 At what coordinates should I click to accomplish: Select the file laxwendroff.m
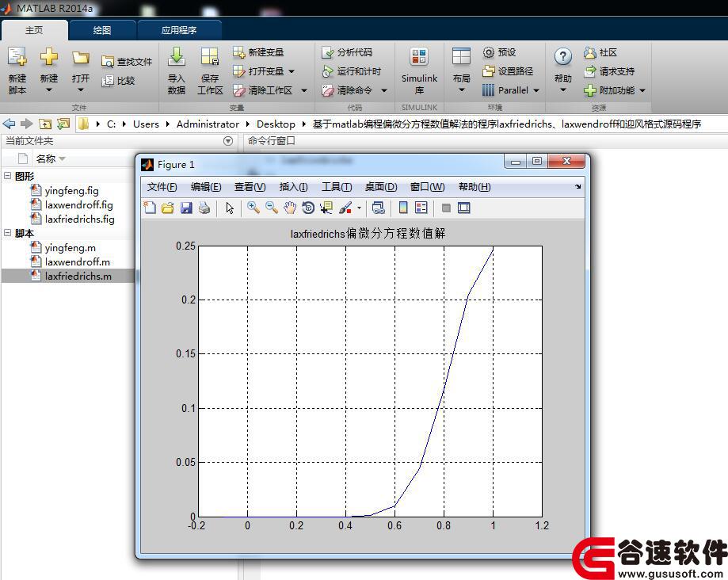pyautogui.click(x=78, y=262)
